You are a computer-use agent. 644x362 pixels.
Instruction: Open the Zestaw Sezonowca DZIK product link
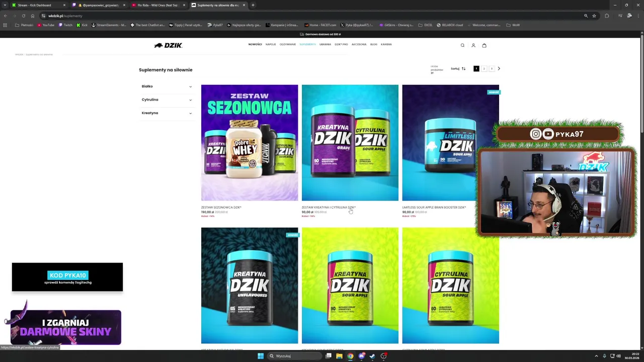point(221,207)
